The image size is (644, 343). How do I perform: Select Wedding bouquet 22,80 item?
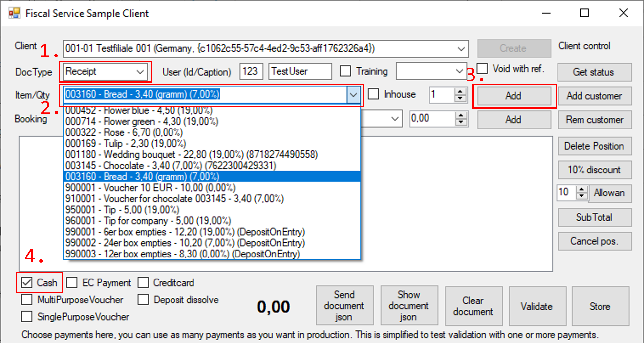tap(212, 154)
